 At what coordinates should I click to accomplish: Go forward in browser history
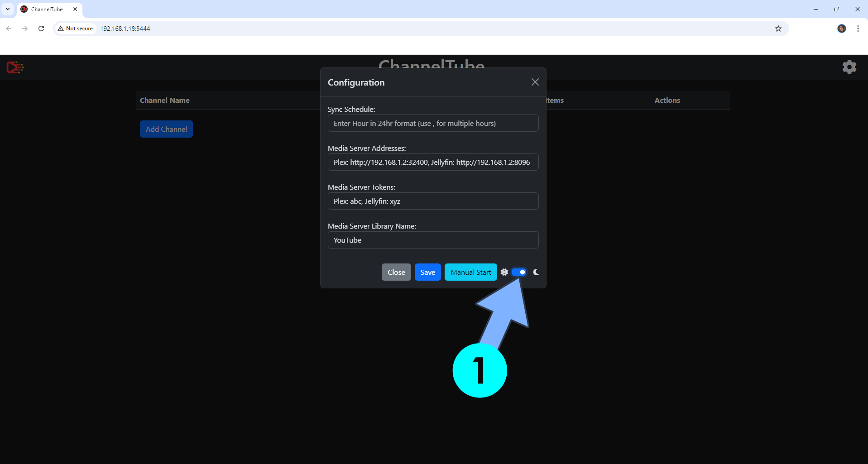click(x=25, y=29)
